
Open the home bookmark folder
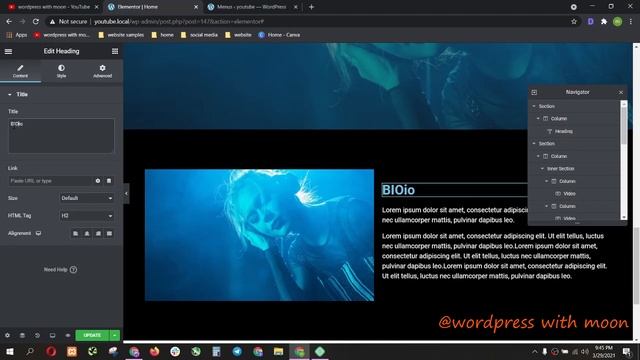pyautogui.click(x=162, y=35)
